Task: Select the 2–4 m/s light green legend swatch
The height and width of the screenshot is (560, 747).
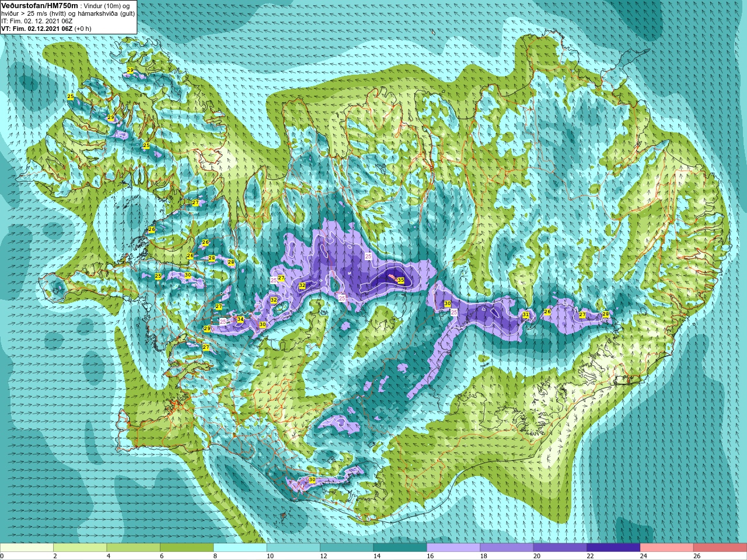Action: (80, 548)
